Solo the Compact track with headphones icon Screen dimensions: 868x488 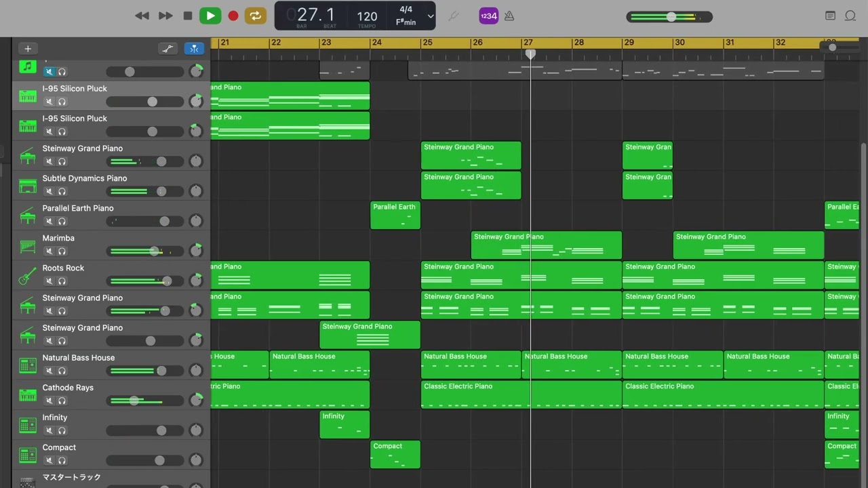point(62,460)
